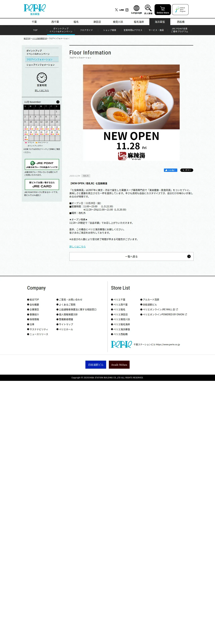Open サービス・施設 nav item
Viewport: 215px width, 644px height.
(x=156, y=30)
